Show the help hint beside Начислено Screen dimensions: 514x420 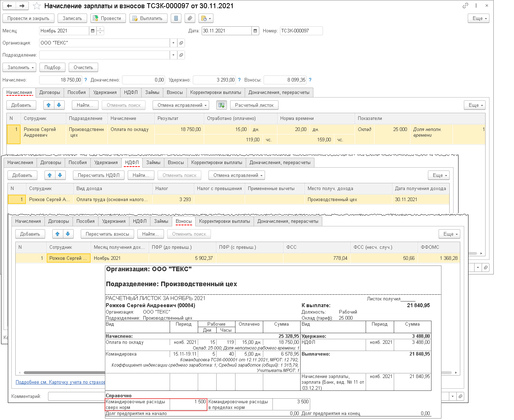pyautogui.click(x=86, y=80)
